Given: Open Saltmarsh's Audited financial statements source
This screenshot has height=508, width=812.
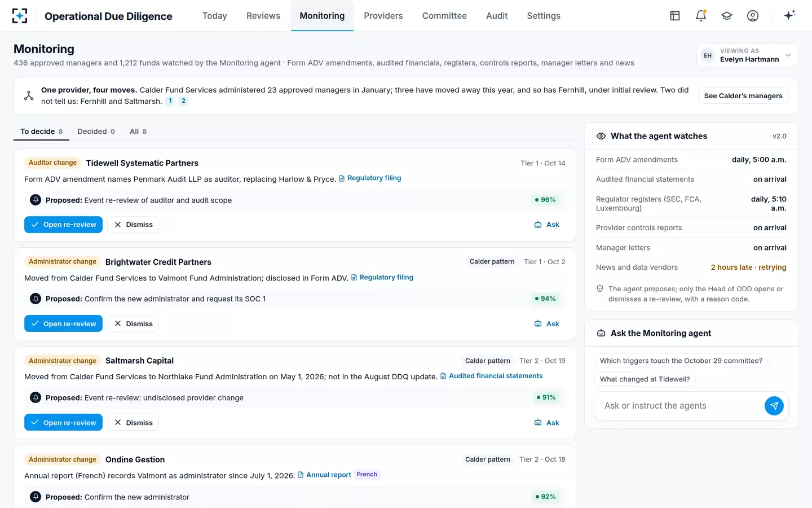Looking at the screenshot, I should point(491,376).
